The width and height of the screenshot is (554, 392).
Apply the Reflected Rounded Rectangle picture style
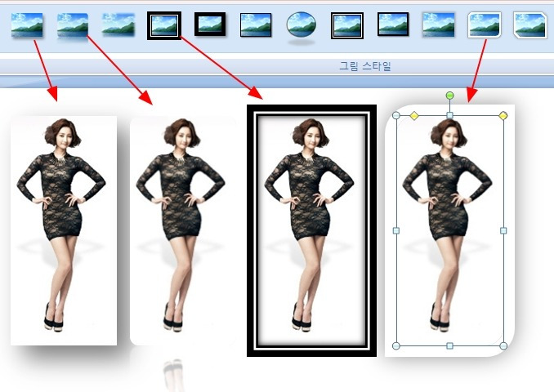73,26
